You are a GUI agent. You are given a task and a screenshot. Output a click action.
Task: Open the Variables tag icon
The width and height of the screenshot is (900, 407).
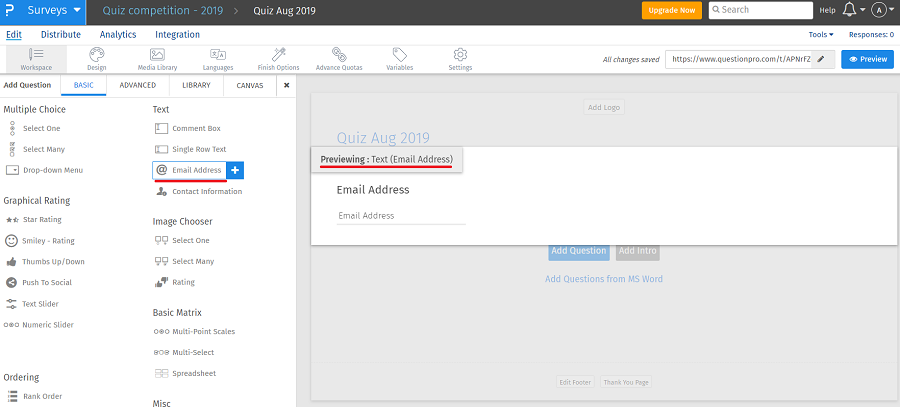pyautogui.click(x=399, y=59)
